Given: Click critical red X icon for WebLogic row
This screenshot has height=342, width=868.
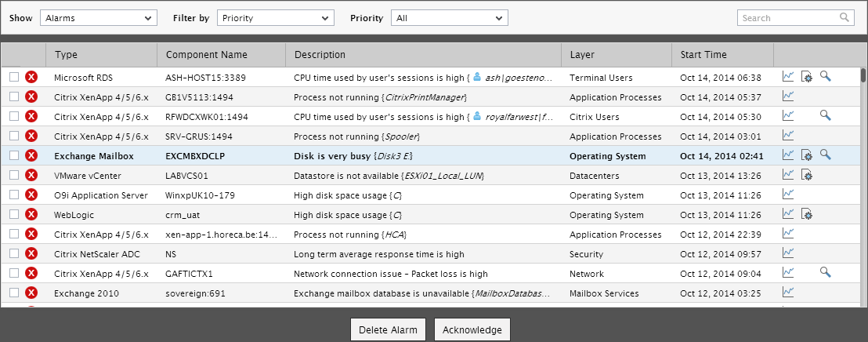Looking at the screenshot, I should coord(31,214).
